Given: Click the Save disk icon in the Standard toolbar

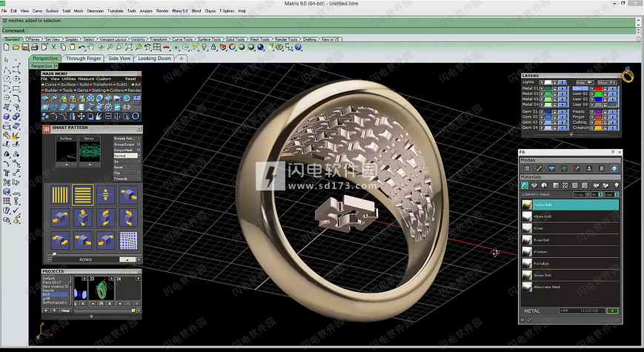Looking at the screenshot, I should [x=25, y=47].
